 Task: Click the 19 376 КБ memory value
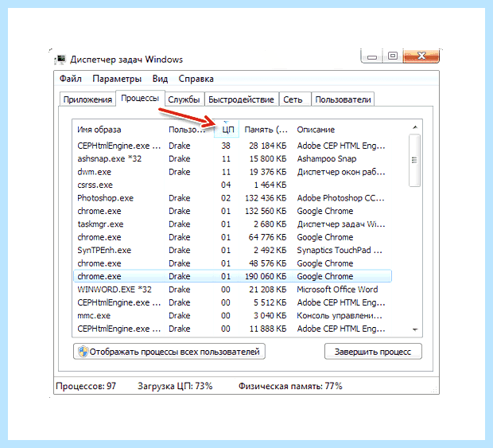(268, 172)
